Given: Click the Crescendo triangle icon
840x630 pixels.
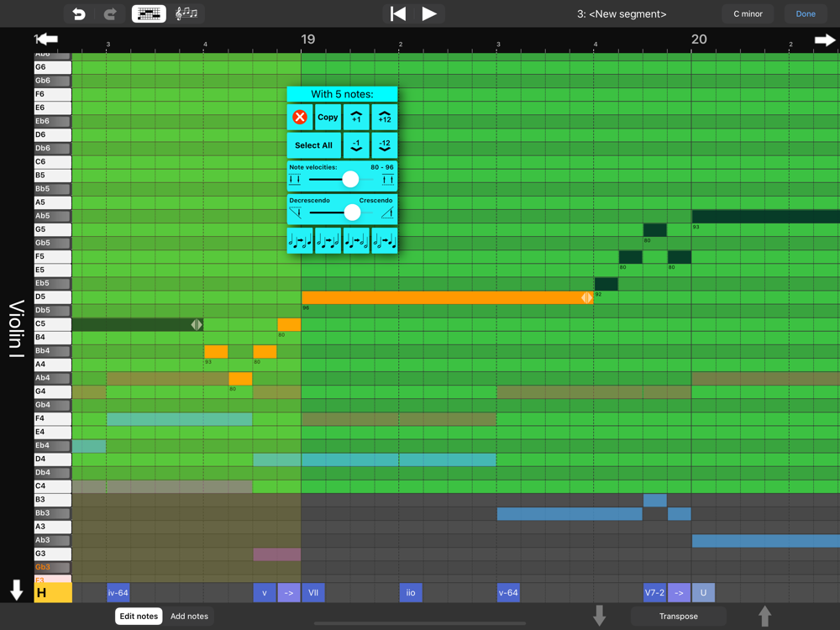Looking at the screenshot, I should coord(386,213).
